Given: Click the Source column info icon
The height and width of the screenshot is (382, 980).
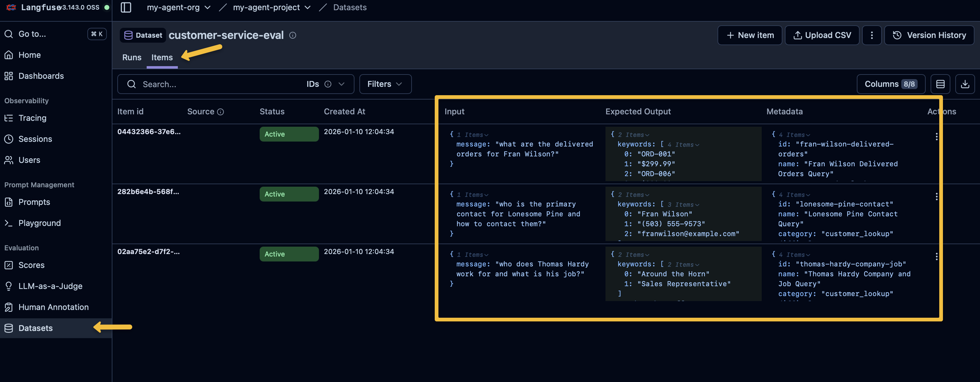Looking at the screenshot, I should click(221, 112).
